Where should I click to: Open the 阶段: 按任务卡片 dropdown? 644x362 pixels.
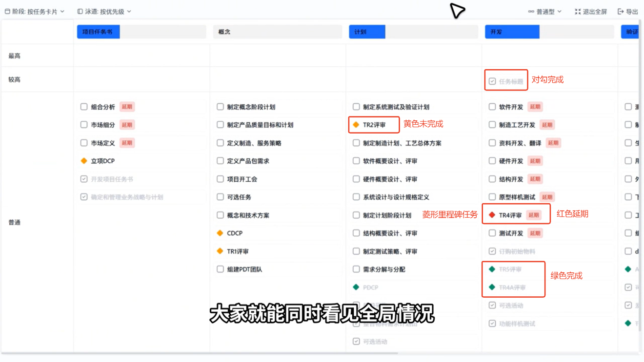tap(34, 11)
